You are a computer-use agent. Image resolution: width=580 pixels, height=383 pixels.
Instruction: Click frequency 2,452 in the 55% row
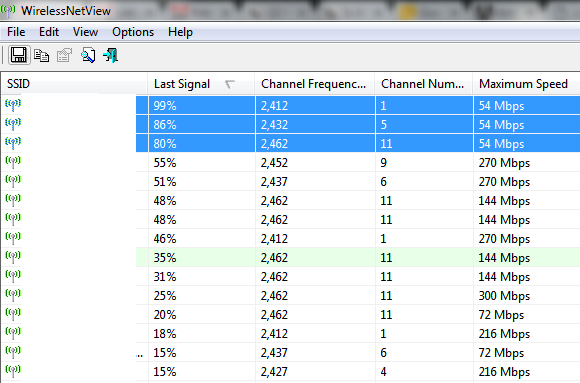click(x=274, y=163)
